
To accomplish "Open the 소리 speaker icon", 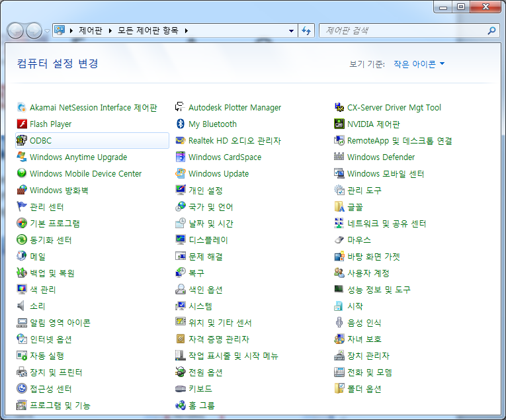I will 22,306.
